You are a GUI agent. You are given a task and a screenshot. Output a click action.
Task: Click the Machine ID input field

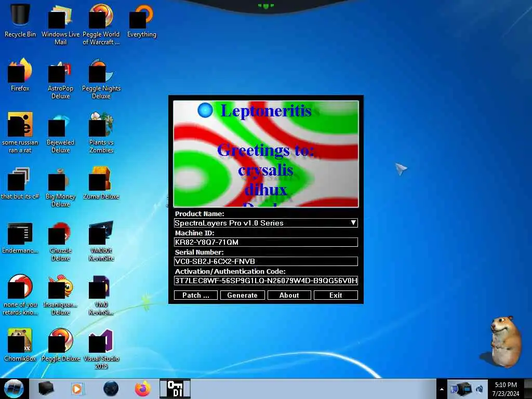coord(265,242)
